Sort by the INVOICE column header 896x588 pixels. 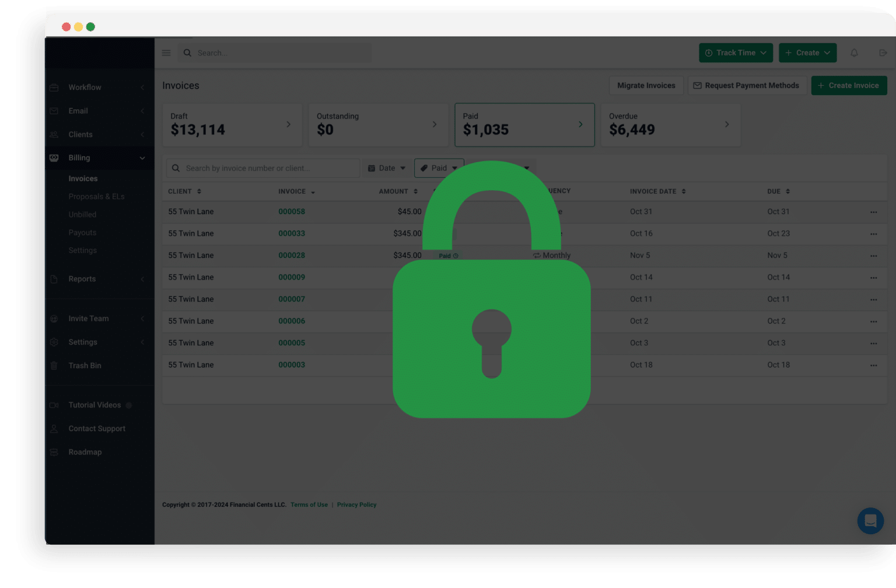296,191
